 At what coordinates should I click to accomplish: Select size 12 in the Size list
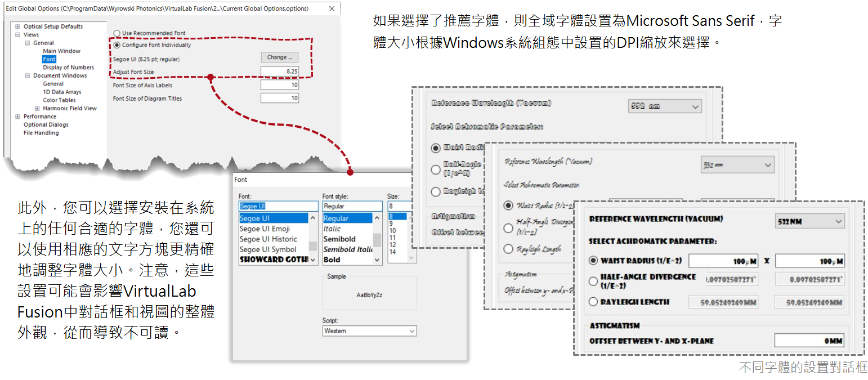tap(397, 244)
